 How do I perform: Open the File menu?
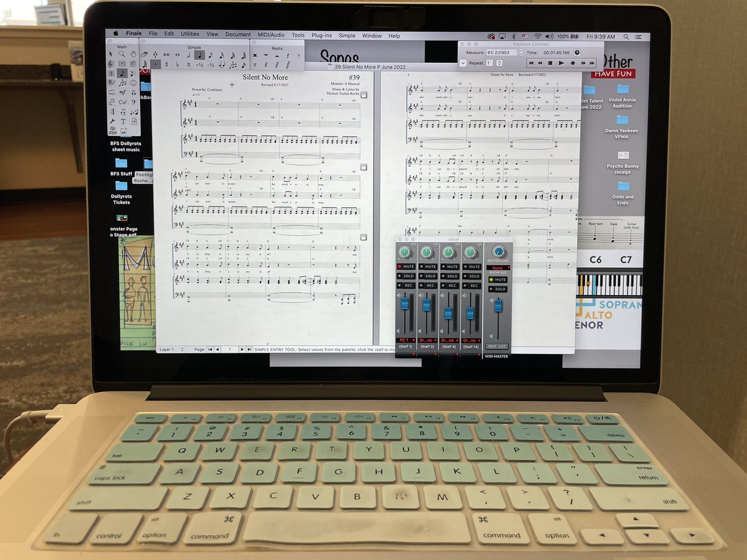pos(153,34)
